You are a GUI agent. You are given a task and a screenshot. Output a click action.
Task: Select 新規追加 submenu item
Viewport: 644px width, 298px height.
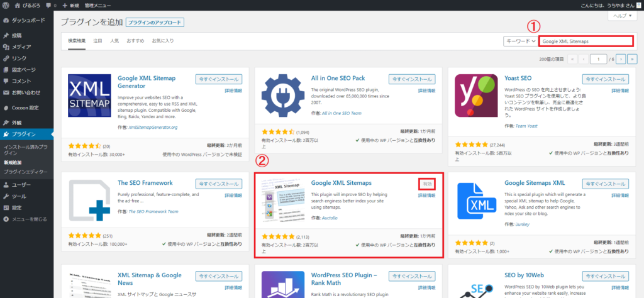(13, 163)
